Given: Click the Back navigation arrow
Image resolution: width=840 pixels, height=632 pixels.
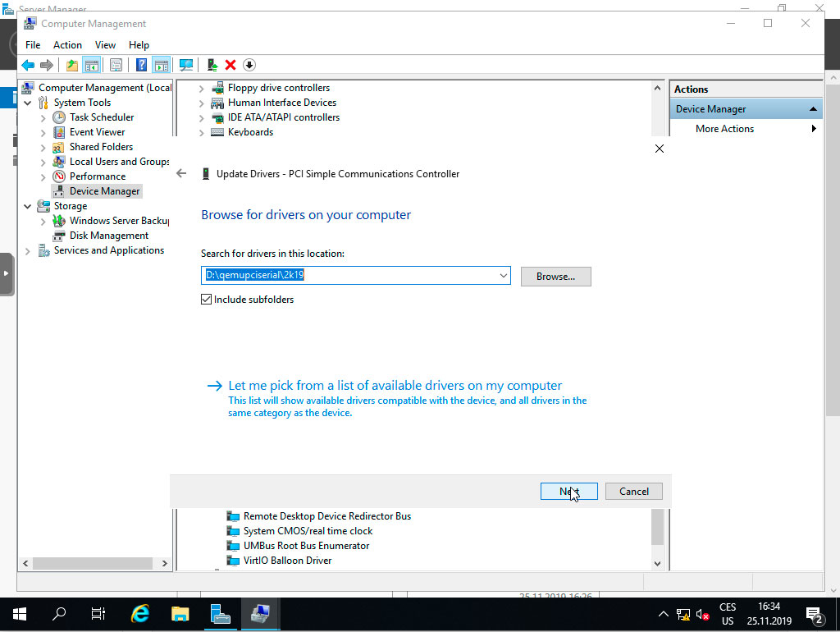Looking at the screenshot, I should pyautogui.click(x=28, y=65).
